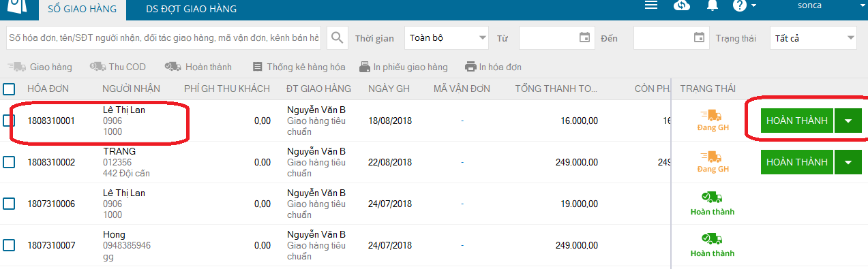The width and height of the screenshot is (868, 269).
Task: Click HOÀN THÀNH for TRANG's order
Action: (x=797, y=162)
